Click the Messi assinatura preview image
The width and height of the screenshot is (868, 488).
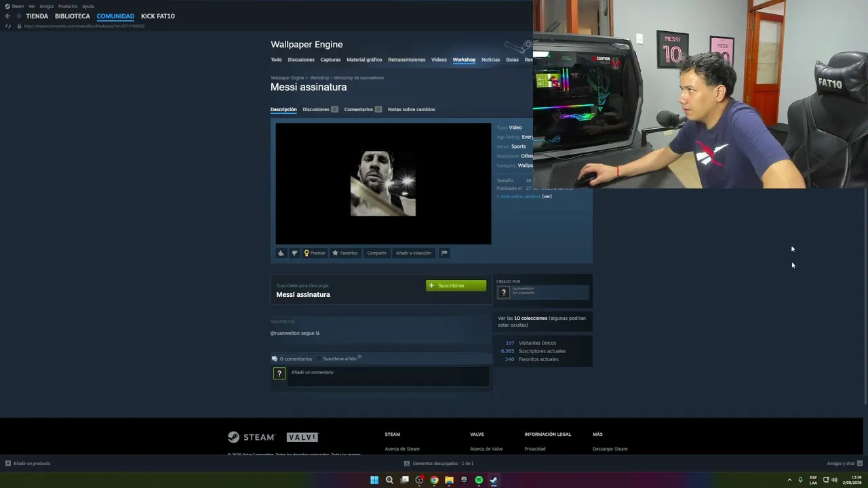pyautogui.click(x=383, y=183)
